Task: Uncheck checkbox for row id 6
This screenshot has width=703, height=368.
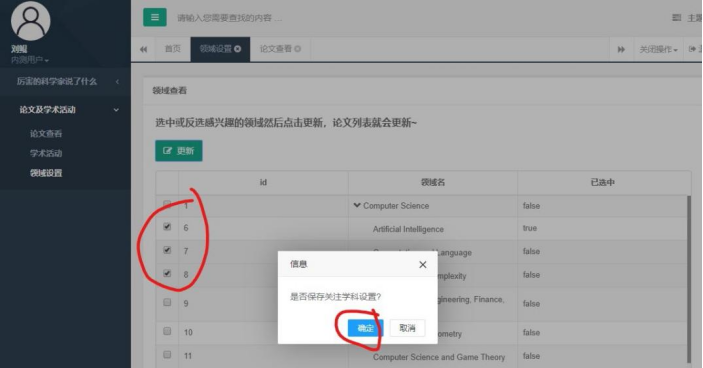Action: [x=167, y=227]
